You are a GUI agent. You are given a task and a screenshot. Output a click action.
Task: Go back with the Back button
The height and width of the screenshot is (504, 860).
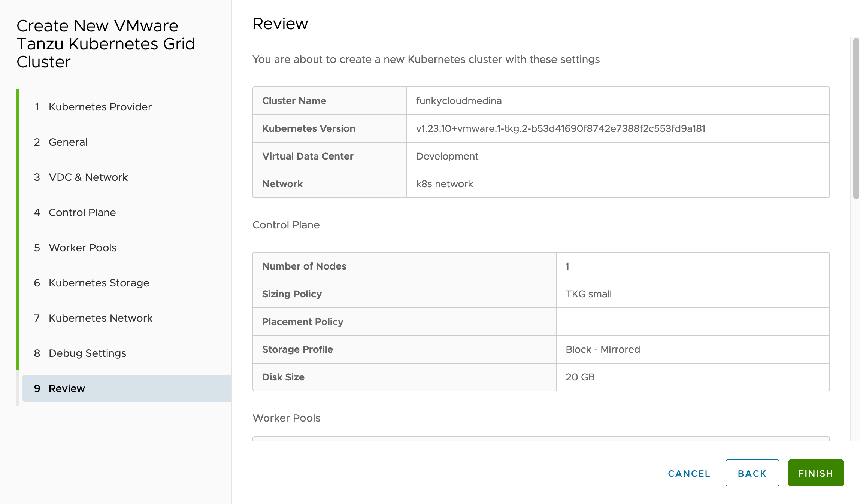[752, 473]
